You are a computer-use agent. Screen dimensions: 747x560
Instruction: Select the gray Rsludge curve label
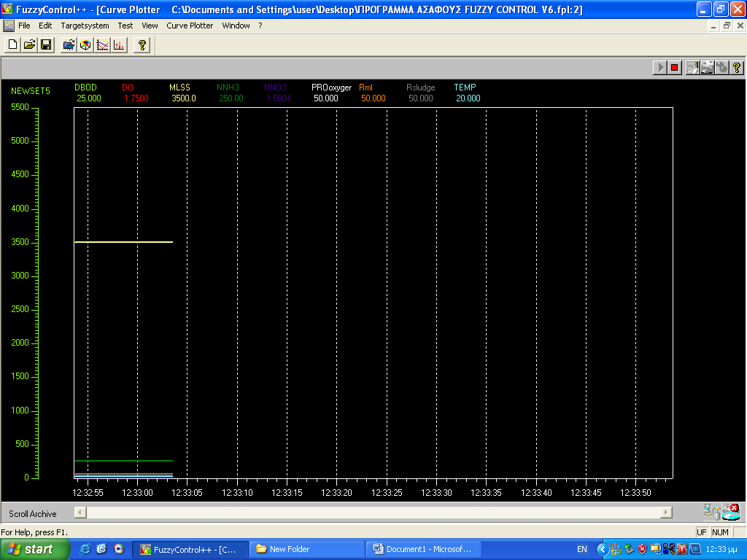tap(421, 87)
